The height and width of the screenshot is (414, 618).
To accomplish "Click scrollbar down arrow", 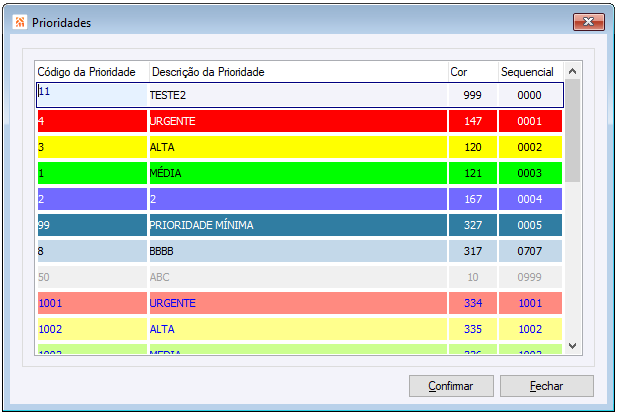I will (x=572, y=346).
